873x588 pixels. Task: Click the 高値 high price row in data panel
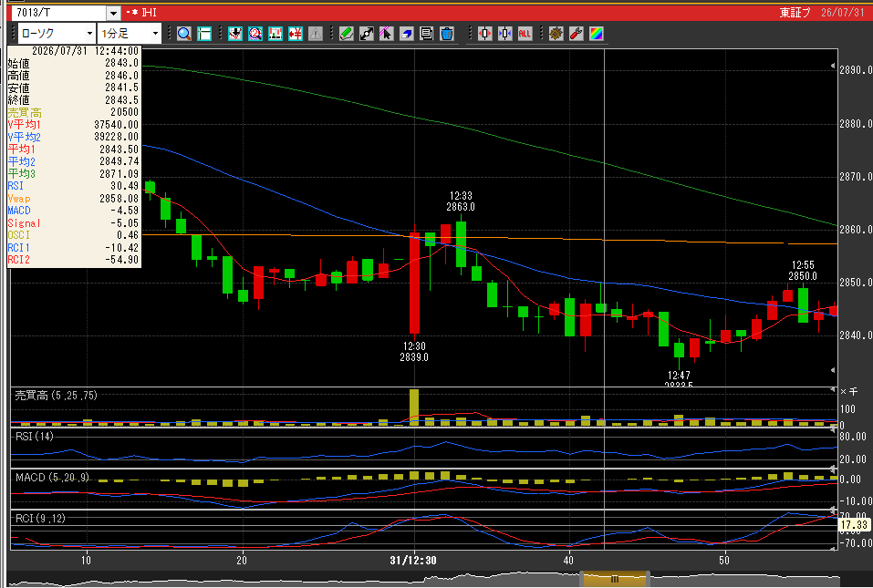click(74, 76)
